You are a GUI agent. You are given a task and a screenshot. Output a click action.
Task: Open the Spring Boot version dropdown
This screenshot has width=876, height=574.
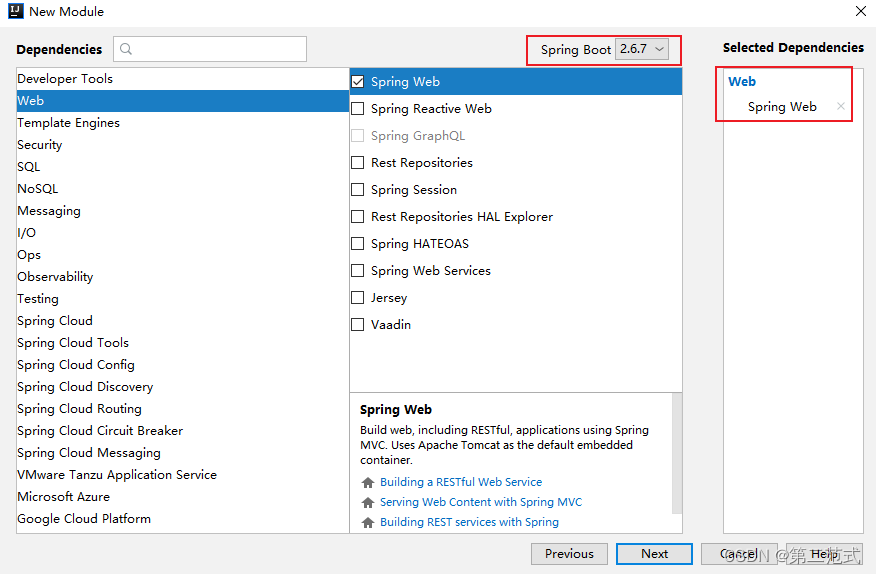(641, 49)
